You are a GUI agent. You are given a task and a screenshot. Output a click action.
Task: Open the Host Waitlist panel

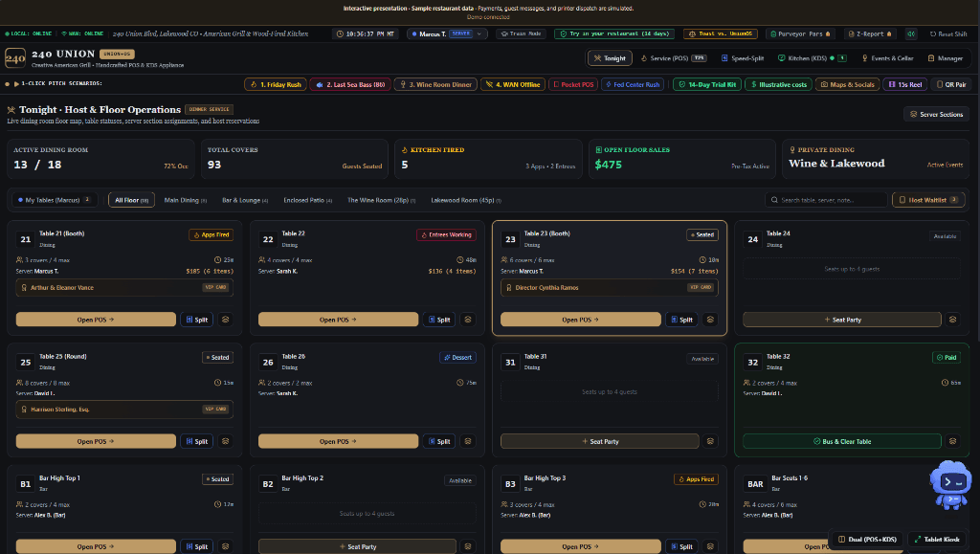point(928,200)
